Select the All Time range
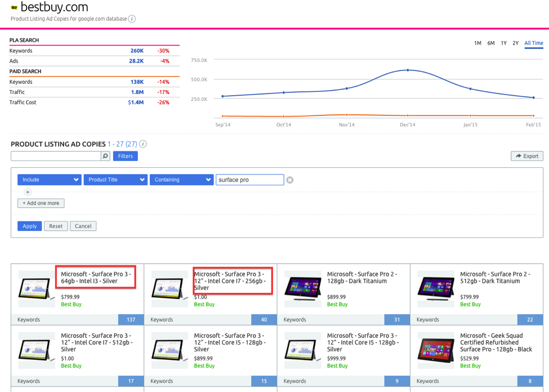Viewport: 549px width, 392px height. tap(534, 43)
